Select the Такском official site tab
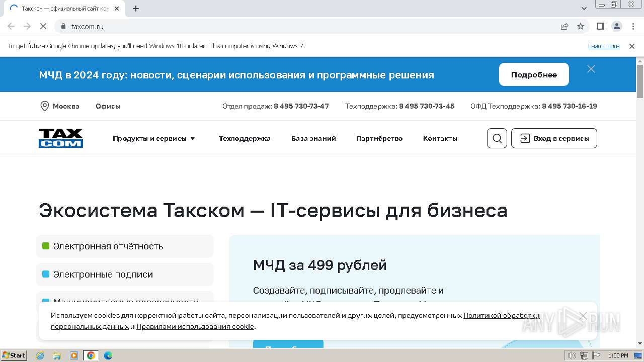This screenshot has height=362, width=644. coord(64,9)
